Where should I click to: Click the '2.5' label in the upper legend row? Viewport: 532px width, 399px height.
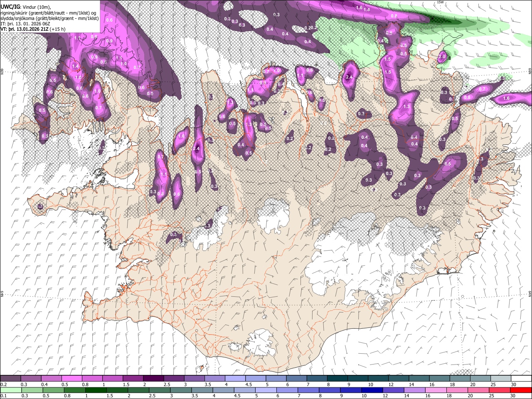167,384
